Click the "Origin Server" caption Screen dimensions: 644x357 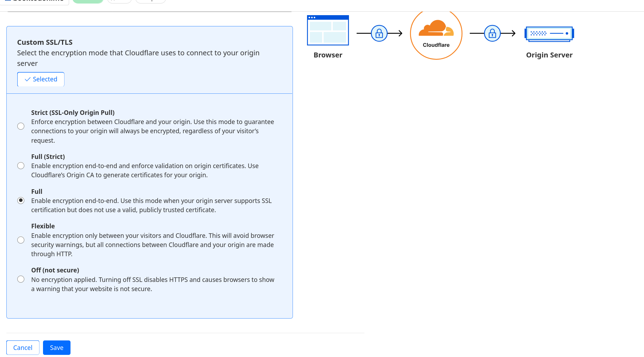point(549,55)
